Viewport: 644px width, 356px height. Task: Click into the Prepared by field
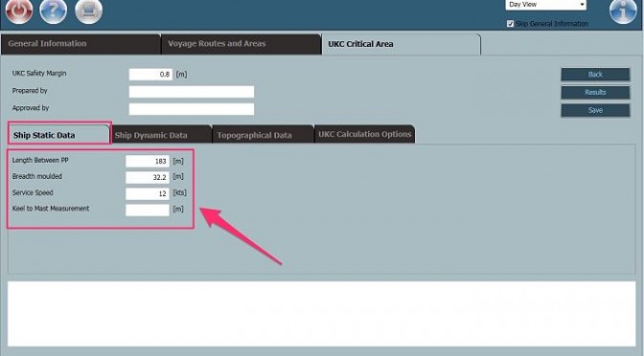192,92
